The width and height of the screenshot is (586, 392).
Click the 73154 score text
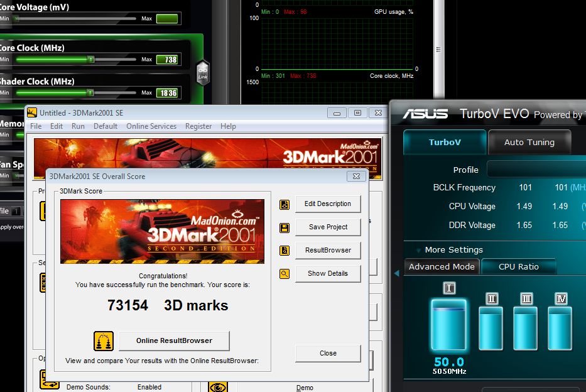coord(128,305)
